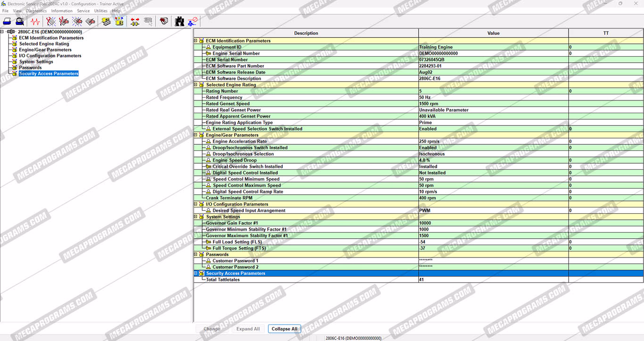Click the Disconnect icon at the toolbar end
644x341 pixels.
[x=193, y=21]
